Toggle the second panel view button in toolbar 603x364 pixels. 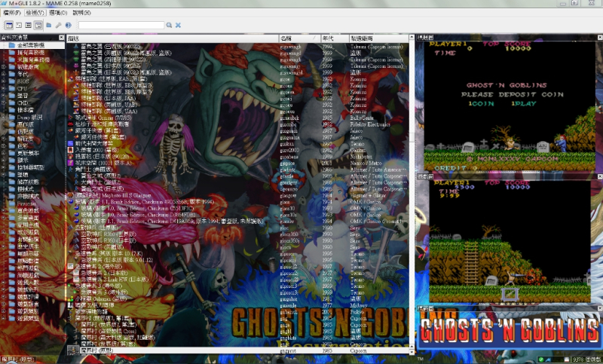pos(18,26)
